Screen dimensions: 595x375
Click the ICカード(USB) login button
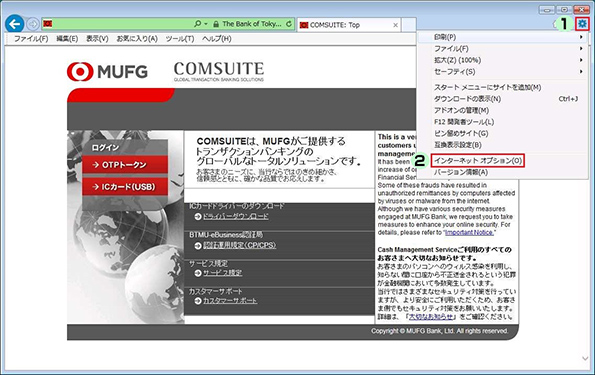[125, 187]
